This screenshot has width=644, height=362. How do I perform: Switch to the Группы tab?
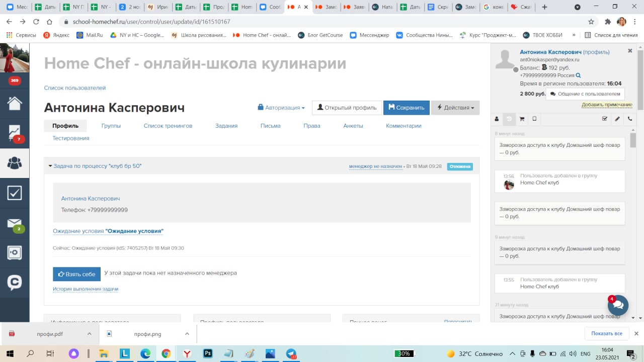tap(111, 126)
